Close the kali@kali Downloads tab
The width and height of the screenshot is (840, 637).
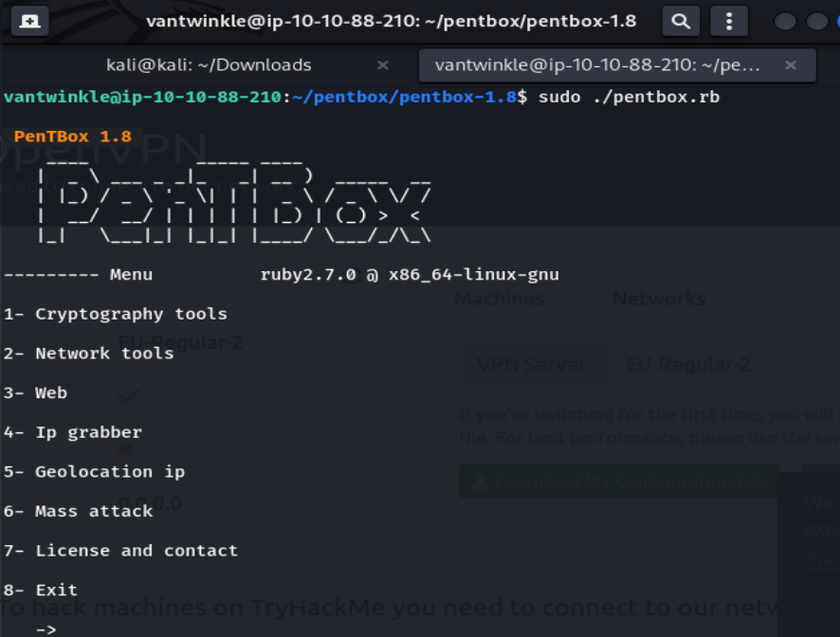382,65
